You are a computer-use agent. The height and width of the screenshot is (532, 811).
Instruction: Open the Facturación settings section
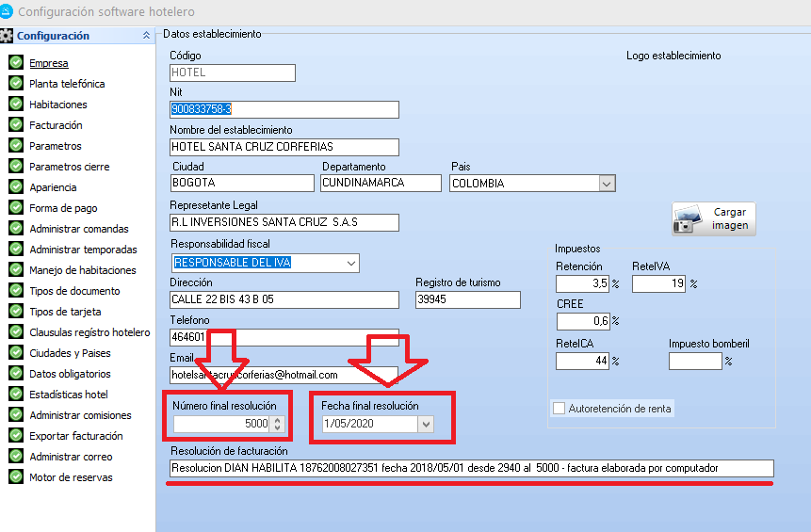click(56, 125)
